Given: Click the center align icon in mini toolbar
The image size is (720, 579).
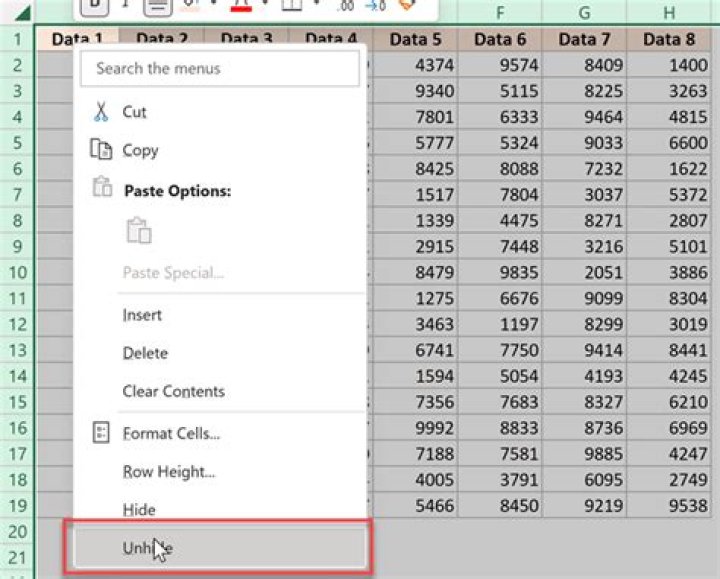Looking at the screenshot, I should coord(158,6).
